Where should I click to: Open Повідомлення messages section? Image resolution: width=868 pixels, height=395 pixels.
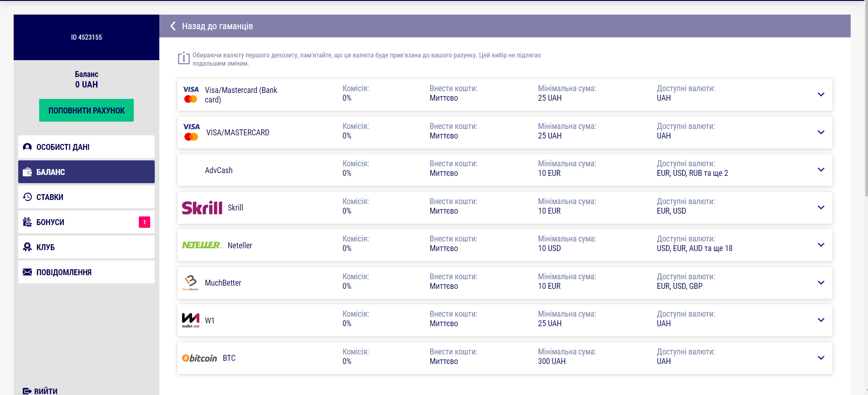(x=86, y=272)
